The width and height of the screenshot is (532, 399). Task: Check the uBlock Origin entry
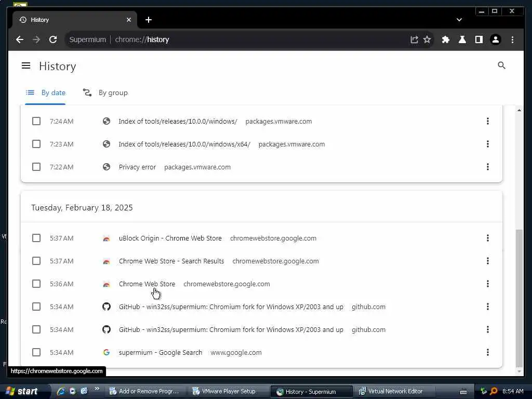coord(36,238)
